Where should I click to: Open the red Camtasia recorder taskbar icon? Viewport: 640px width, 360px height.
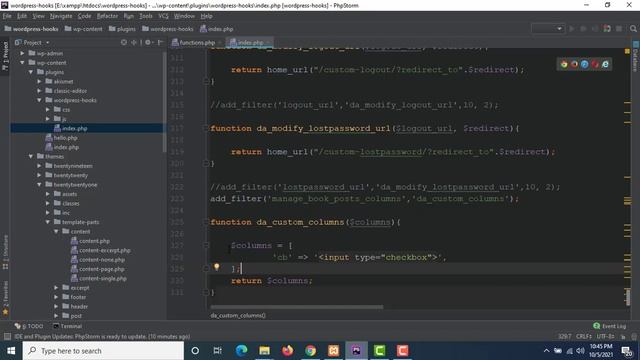pos(402,351)
